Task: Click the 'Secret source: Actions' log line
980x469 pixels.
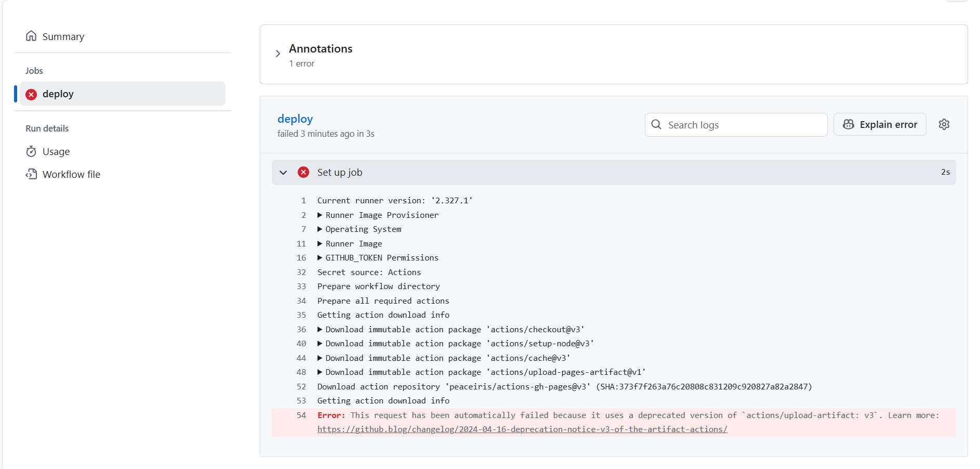Action: 369,272
